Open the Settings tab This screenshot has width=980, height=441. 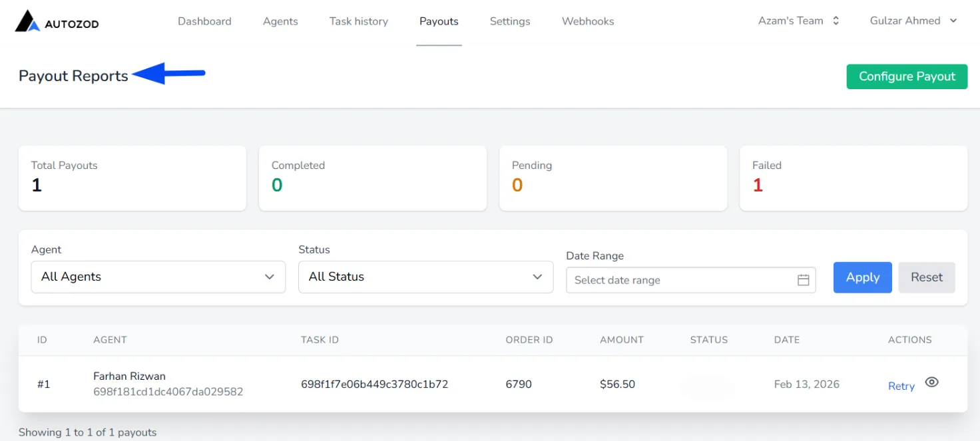click(510, 21)
